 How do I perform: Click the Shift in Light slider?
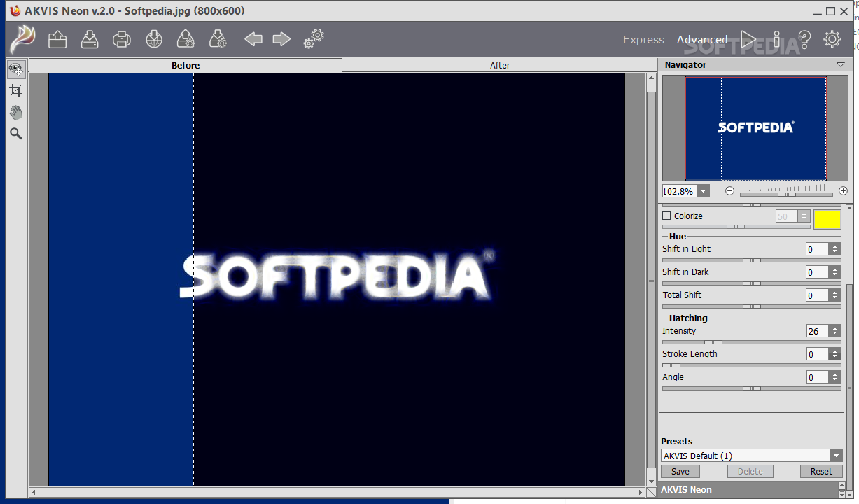(x=752, y=260)
